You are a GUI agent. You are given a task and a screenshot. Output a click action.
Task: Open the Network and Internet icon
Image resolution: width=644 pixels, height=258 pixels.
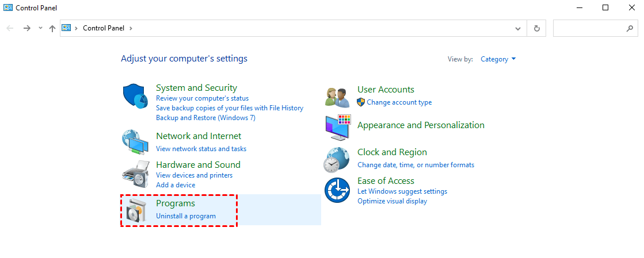pos(136,141)
